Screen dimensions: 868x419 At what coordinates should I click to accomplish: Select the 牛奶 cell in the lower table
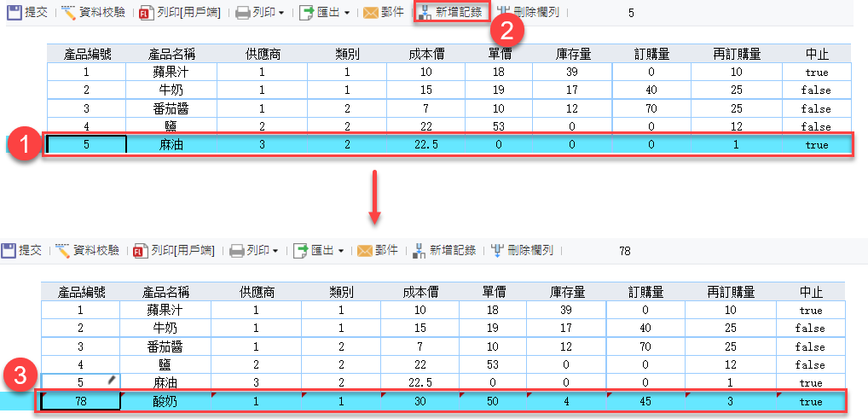pos(165,328)
